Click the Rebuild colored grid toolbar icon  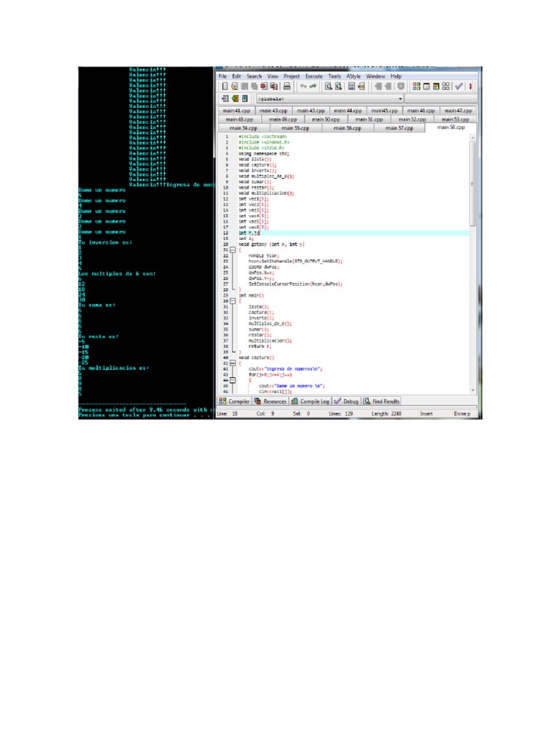tap(436, 86)
